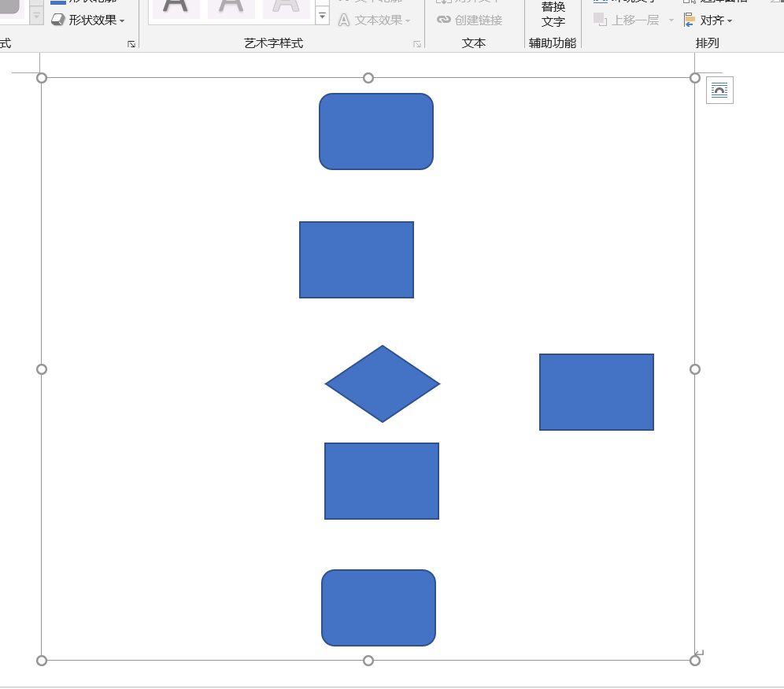Expand the shape styles gallery
Image resolution: width=784 pixels, height=689 pixels.
36,16
